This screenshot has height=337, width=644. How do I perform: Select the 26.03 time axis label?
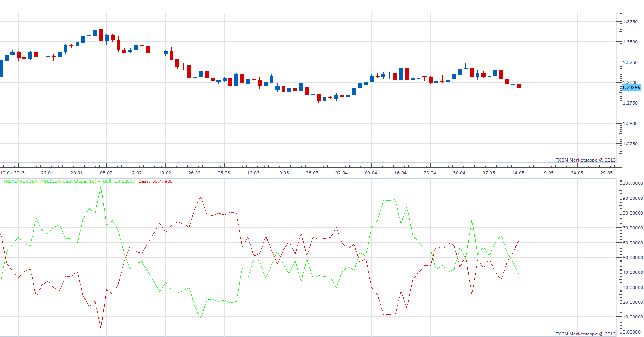pyautogui.click(x=312, y=173)
